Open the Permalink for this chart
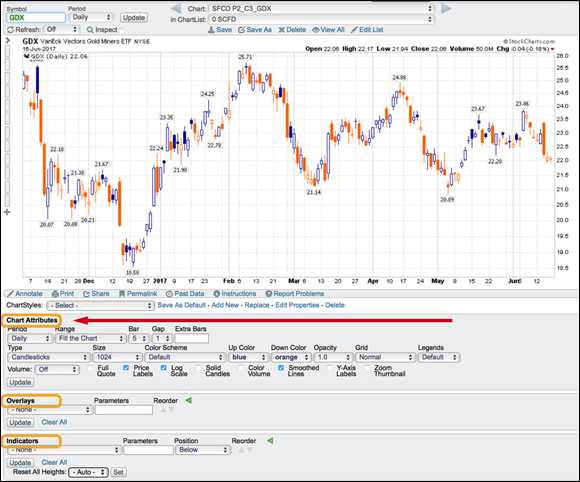Screen dimensions: 580x482 click(138, 294)
